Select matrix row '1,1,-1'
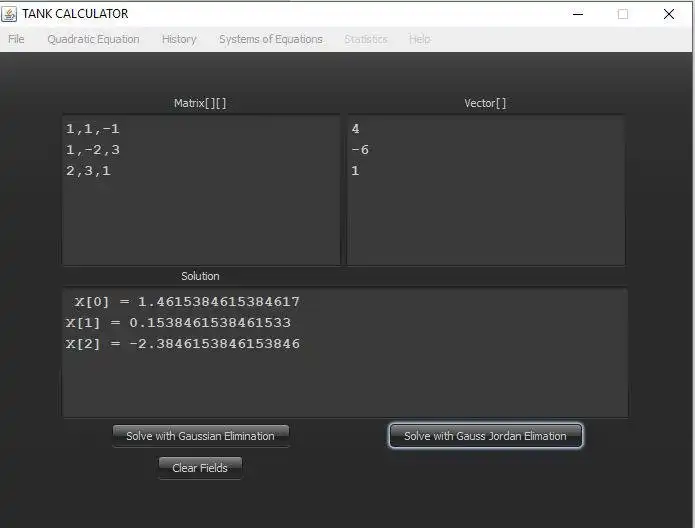Viewport: 695px width, 528px height. [93, 129]
